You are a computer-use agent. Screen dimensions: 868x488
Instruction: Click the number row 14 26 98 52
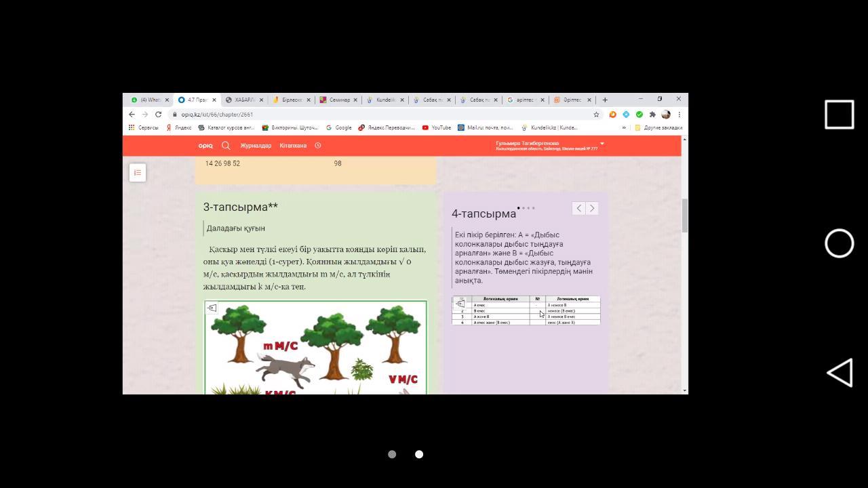(x=222, y=163)
